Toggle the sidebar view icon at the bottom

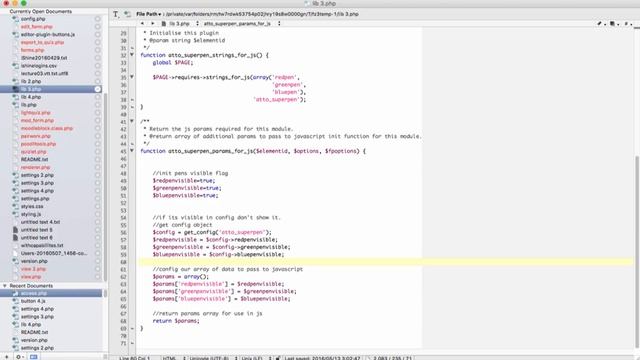33,357
